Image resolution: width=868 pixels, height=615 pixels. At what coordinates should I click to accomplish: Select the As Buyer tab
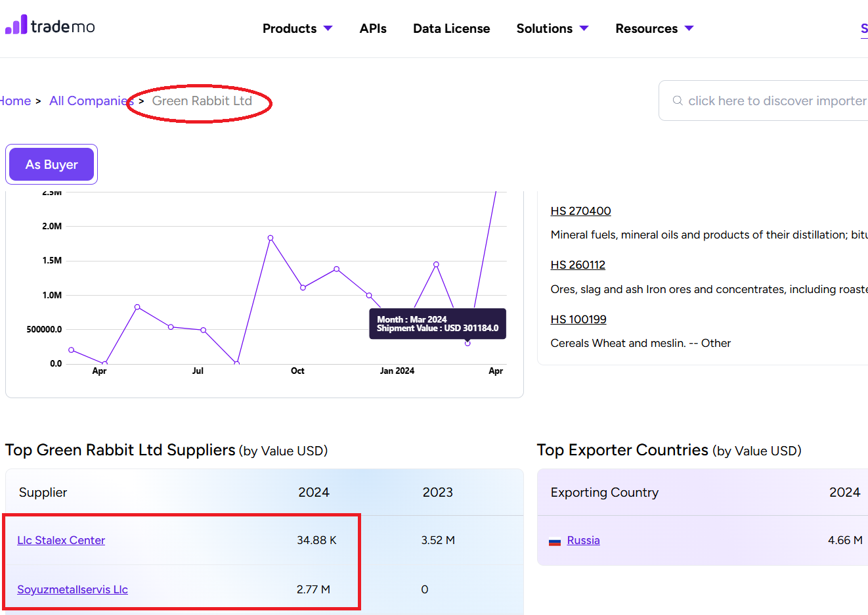(x=51, y=164)
